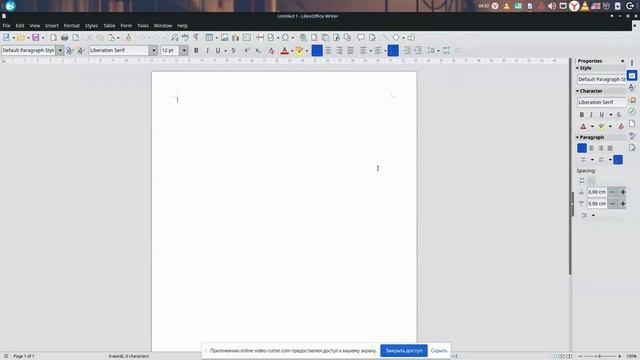Image resolution: width=640 pixels, height=360 pixels.
Task: Click the Insert Text Box icon
Action: (x=247, y=38)
